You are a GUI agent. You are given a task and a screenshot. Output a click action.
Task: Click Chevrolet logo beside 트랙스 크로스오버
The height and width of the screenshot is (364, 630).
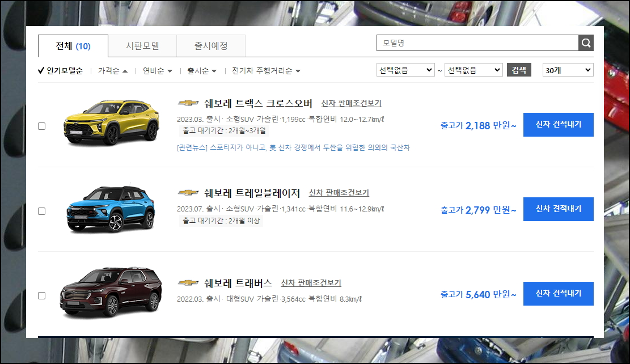click(x=188, y=103)
